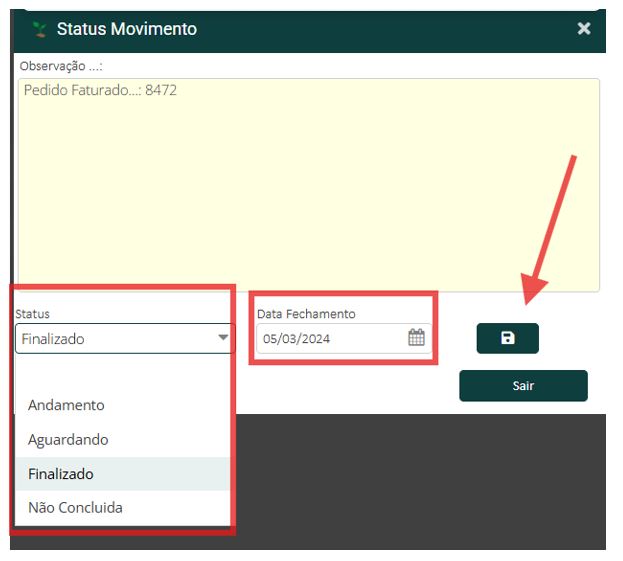
Task: Click the 05/03/2024 date value
Action: [x=297, y=339]
